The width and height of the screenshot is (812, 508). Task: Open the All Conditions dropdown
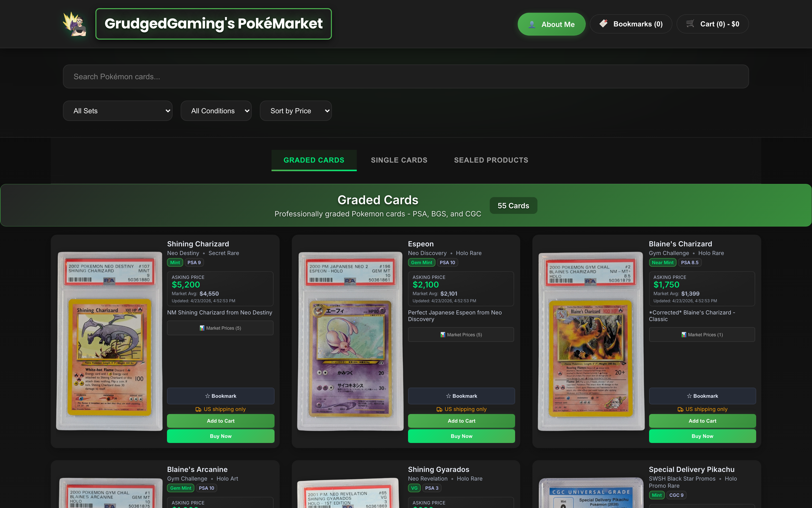pos(216,111)
